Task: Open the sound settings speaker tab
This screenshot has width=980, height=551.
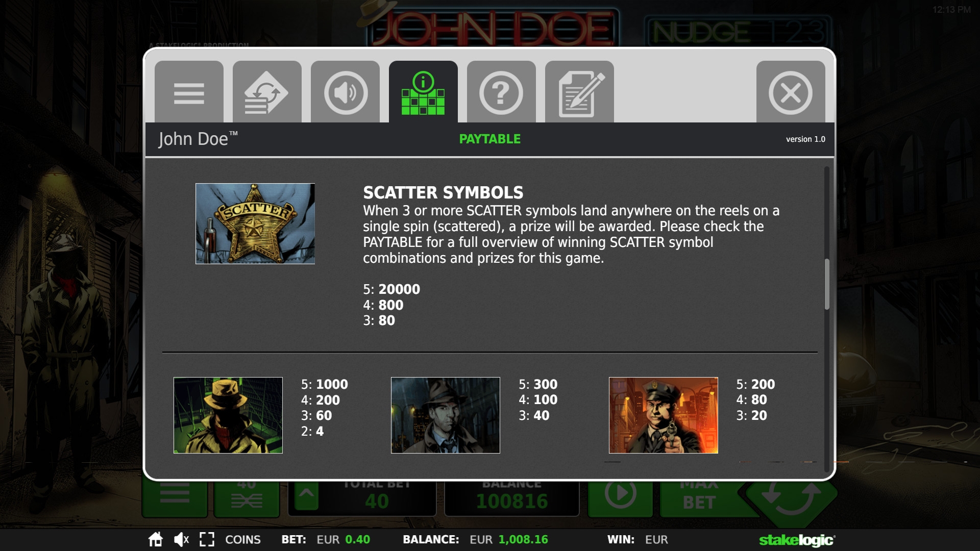Action: pyautogui.click(x=345, y=92)
